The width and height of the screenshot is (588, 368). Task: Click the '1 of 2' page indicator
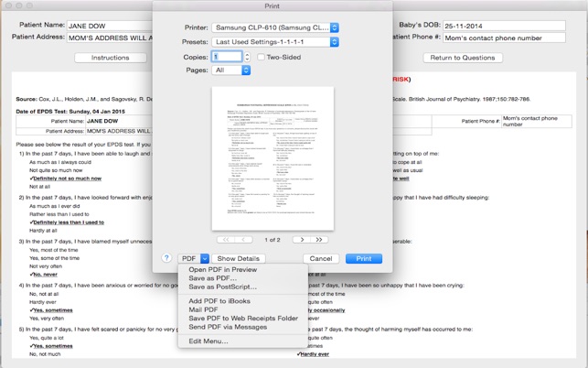click(273, 240)
